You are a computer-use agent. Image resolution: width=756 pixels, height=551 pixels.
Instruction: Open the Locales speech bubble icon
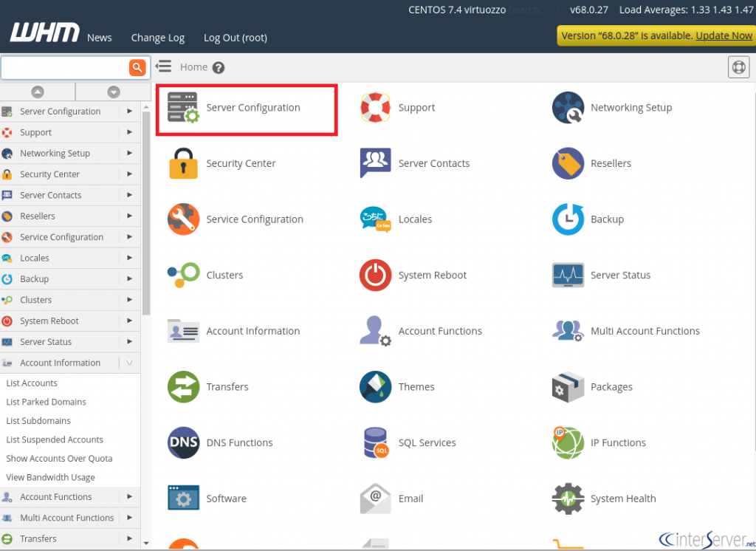375,219
